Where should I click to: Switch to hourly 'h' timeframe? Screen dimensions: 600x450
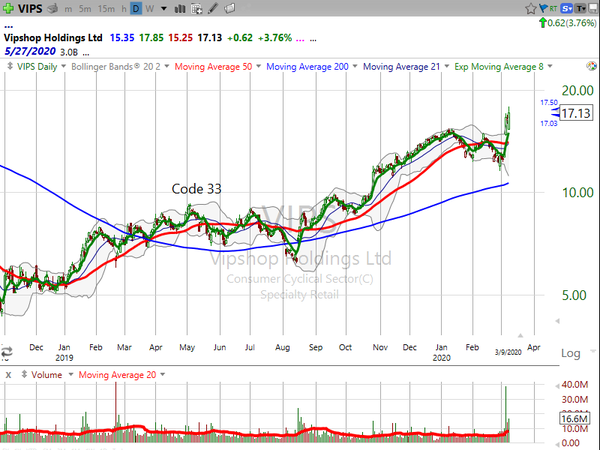[x=124, y=8]
